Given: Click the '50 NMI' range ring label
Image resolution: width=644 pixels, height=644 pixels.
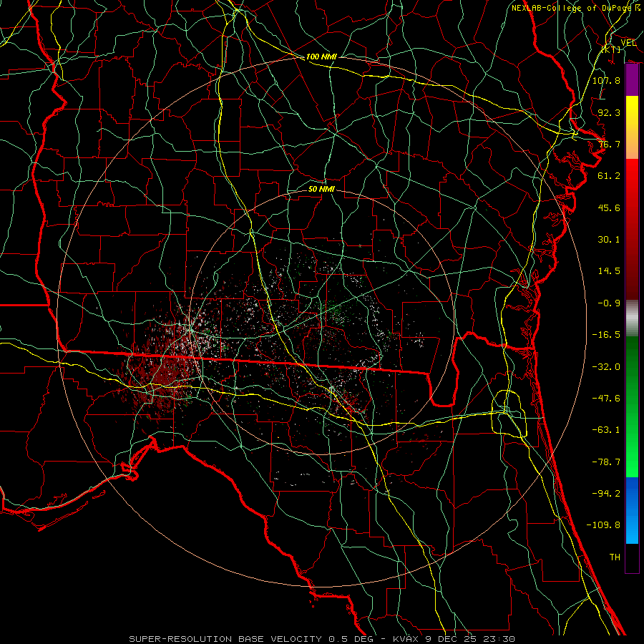Looking at the screenshot, I should [x=321, y=189].
